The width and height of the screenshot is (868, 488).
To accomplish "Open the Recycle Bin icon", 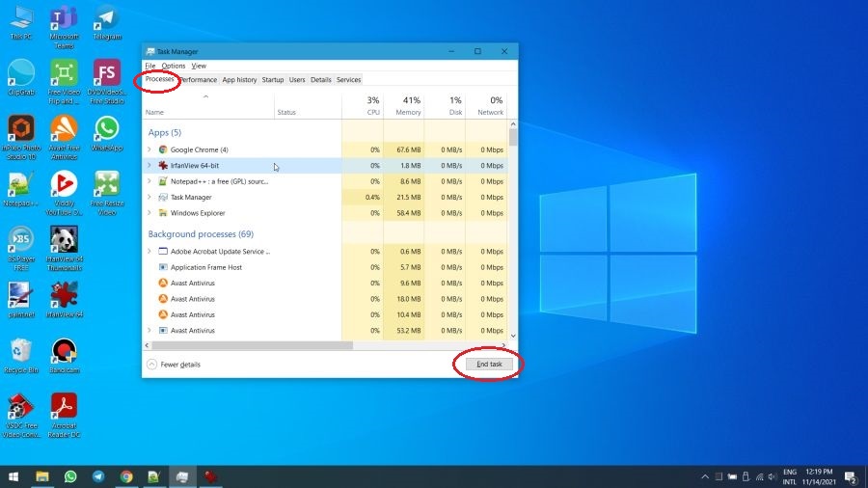I will tap(21, 352).
